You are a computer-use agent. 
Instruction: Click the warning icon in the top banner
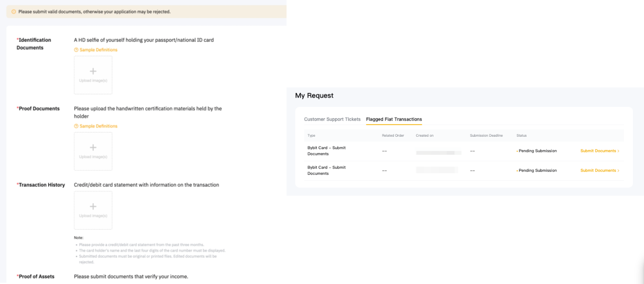14,12
